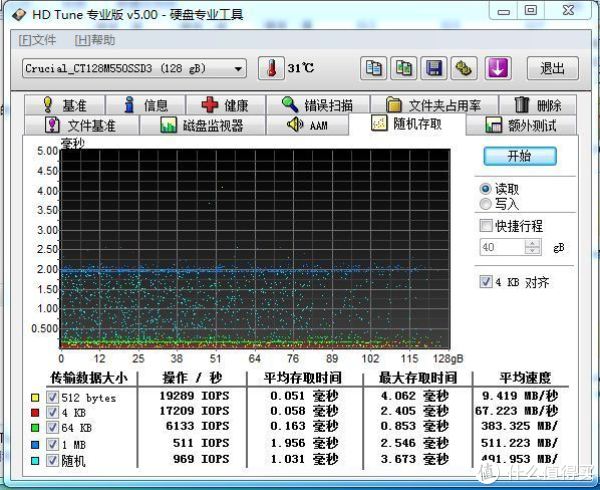Click the 6133 IOPS value
The image size is (600, 490).
[197, 426]
